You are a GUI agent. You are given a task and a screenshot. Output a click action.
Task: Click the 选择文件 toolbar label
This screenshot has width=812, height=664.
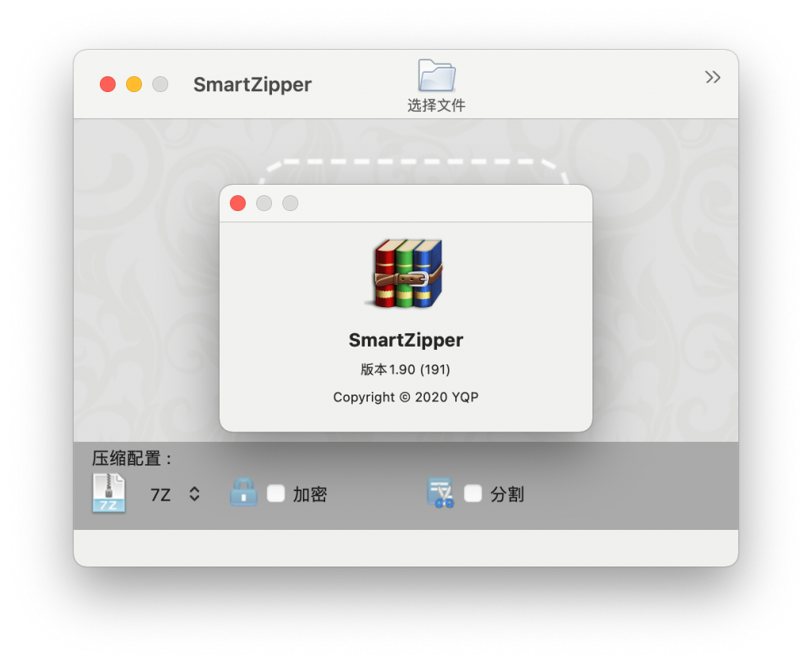[x=436, y=106]
